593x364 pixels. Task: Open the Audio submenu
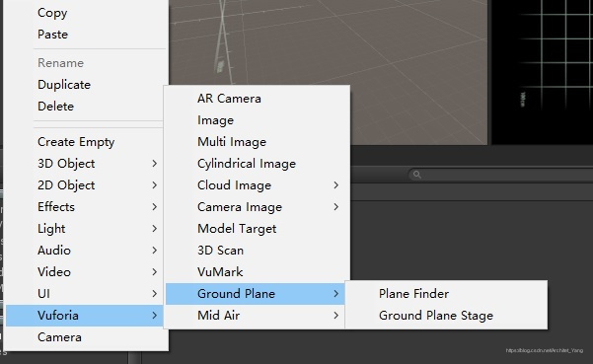[x=84, y=251]
